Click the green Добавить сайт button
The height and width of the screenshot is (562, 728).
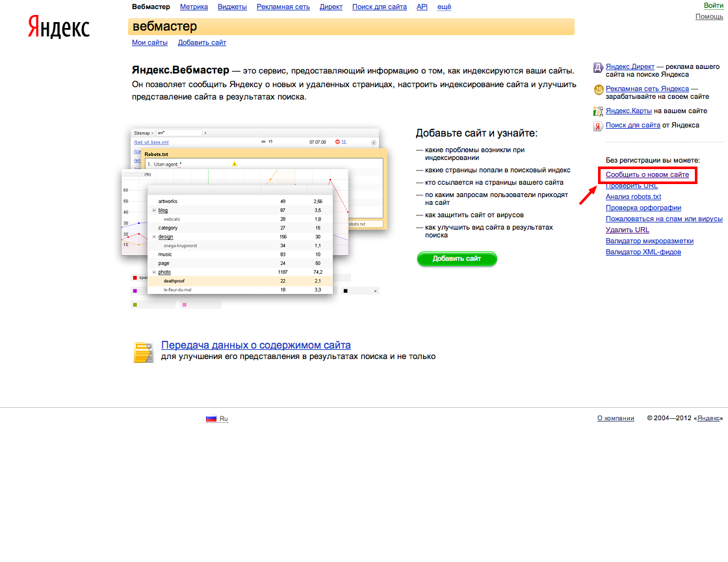click(x=457, y=259)
